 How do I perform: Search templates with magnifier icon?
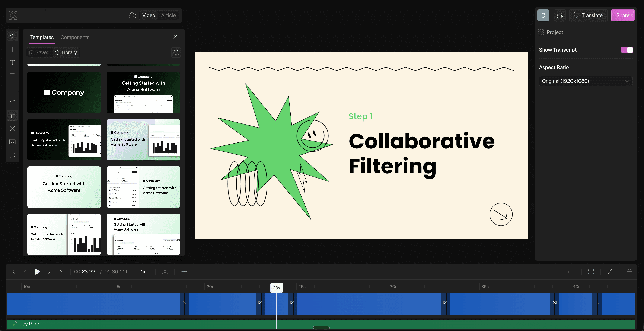point(176,52)
